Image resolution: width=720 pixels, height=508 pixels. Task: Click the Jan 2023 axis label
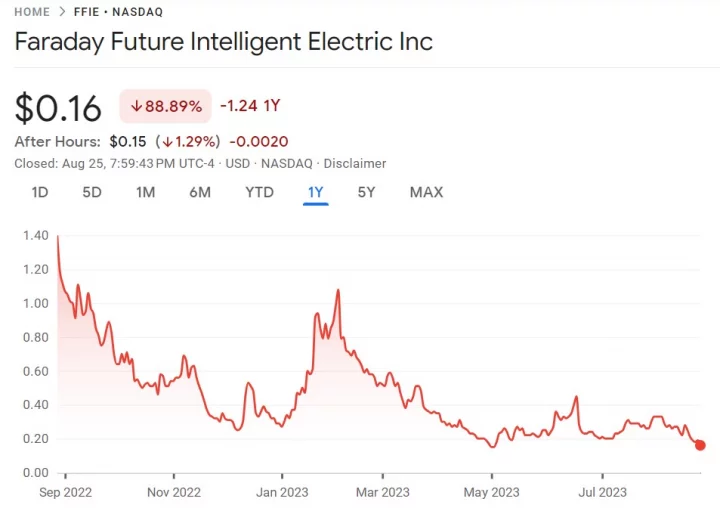click(282, 491)
